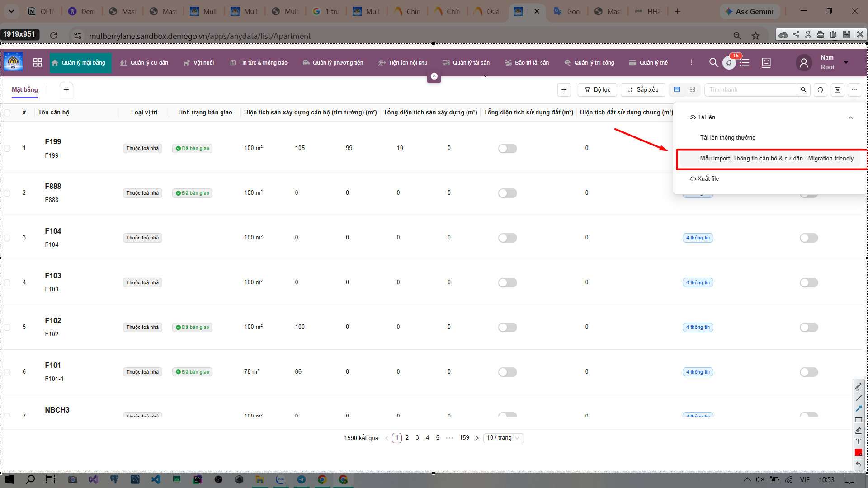Select the Lightshot rectangle tool

pyautogui.click(x=859, y=419)
